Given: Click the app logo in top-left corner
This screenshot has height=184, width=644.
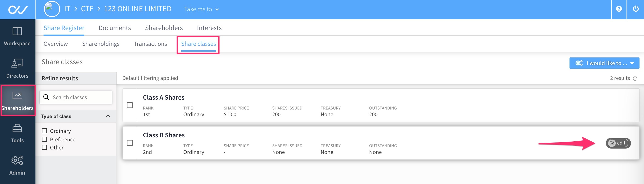Looking at the screenshot, I should (18, 10).
